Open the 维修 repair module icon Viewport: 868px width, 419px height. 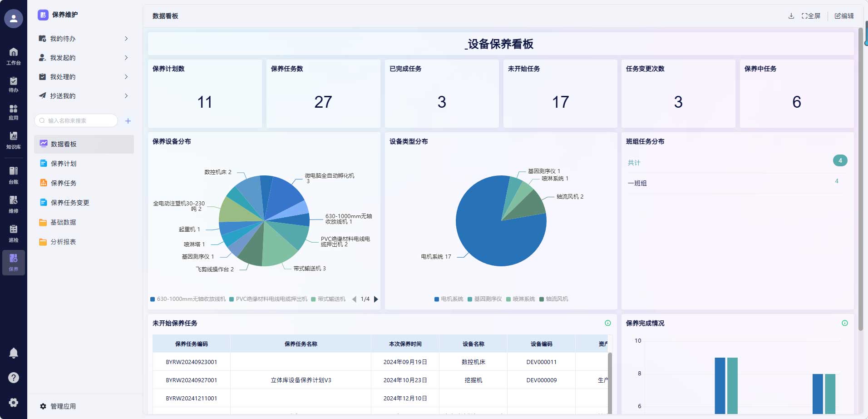(x=14, y=204)
